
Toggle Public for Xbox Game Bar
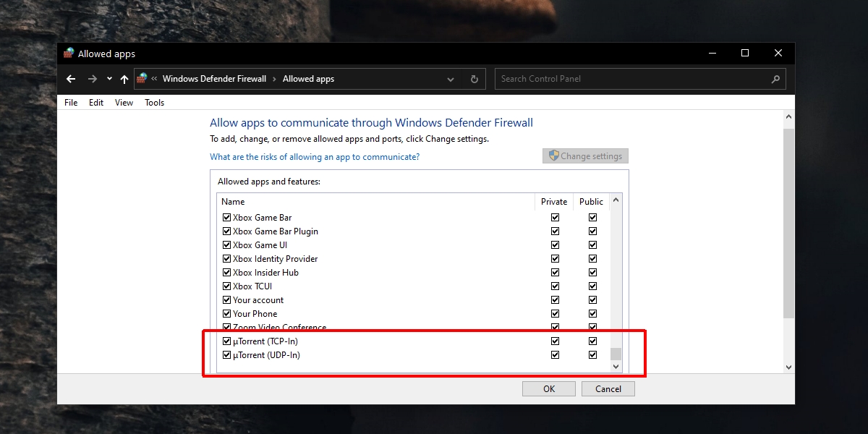click(592, 218)
